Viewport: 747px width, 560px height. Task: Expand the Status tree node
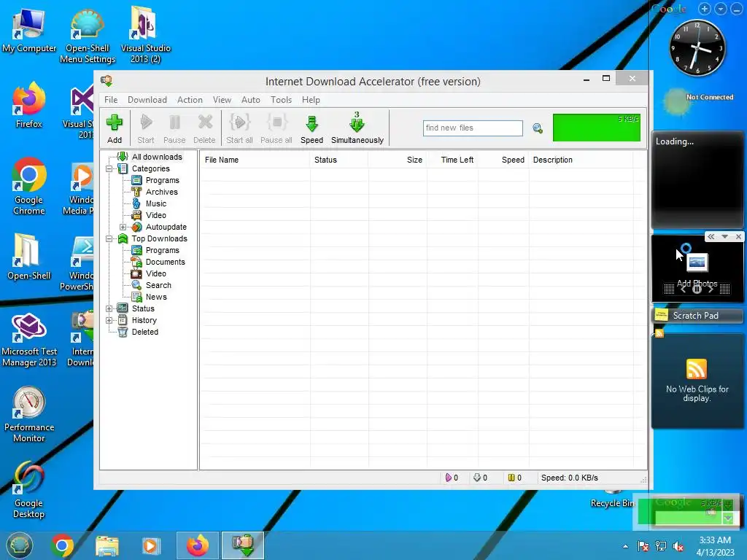109,308
